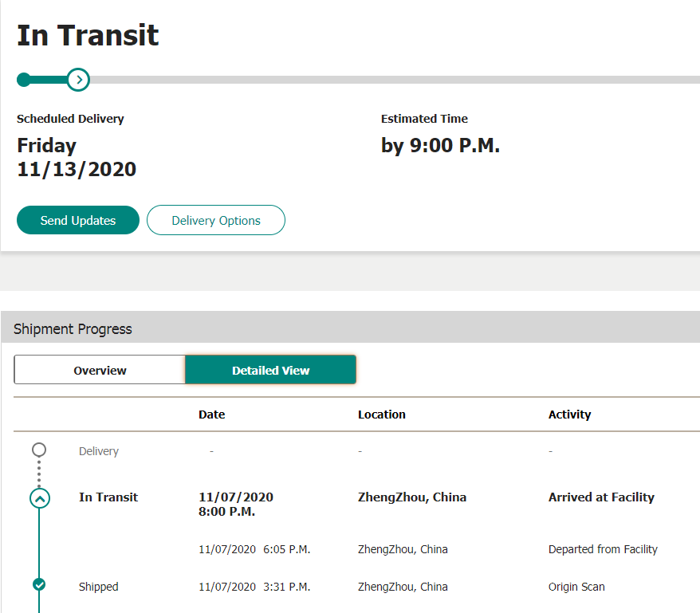Switch to the Overview tab
The height and width of the screenshot is (613, 700).
[x=100, y=370]
